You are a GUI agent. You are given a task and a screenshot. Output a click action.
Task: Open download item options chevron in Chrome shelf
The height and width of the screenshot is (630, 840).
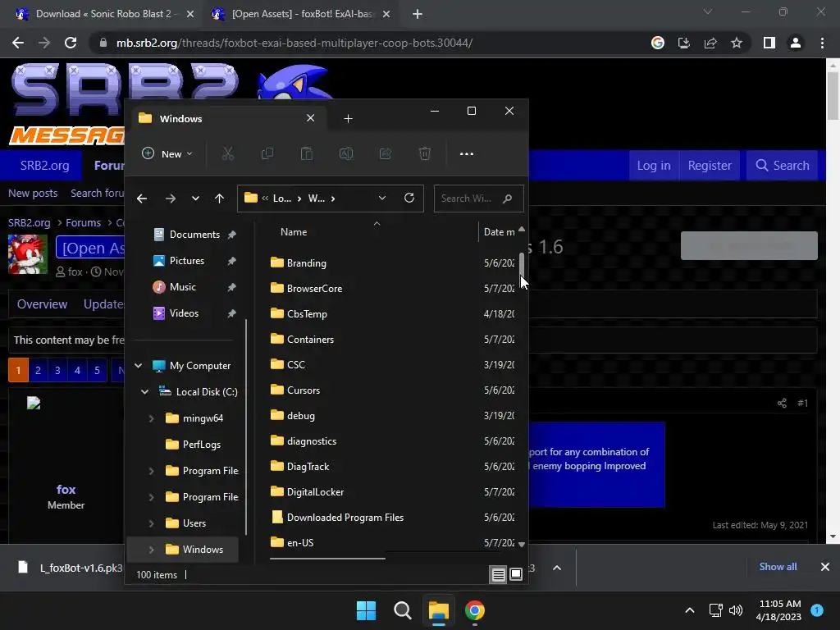pyautogui.click(x=557, y=568)
